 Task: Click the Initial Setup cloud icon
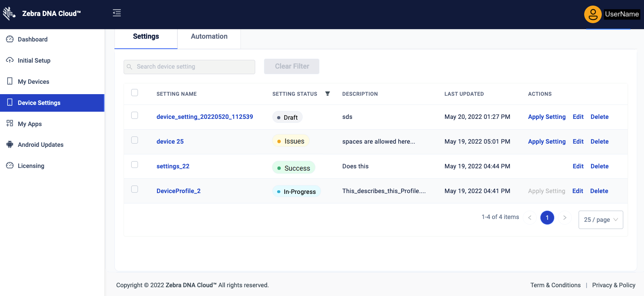tap(10, 60)
